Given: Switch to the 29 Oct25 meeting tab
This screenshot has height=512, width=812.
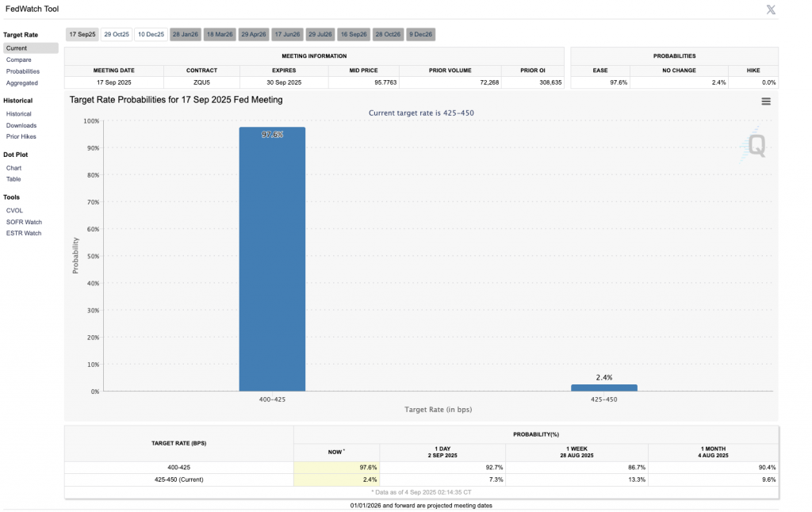Looking at the screenshot, I should tap(117, 34).
